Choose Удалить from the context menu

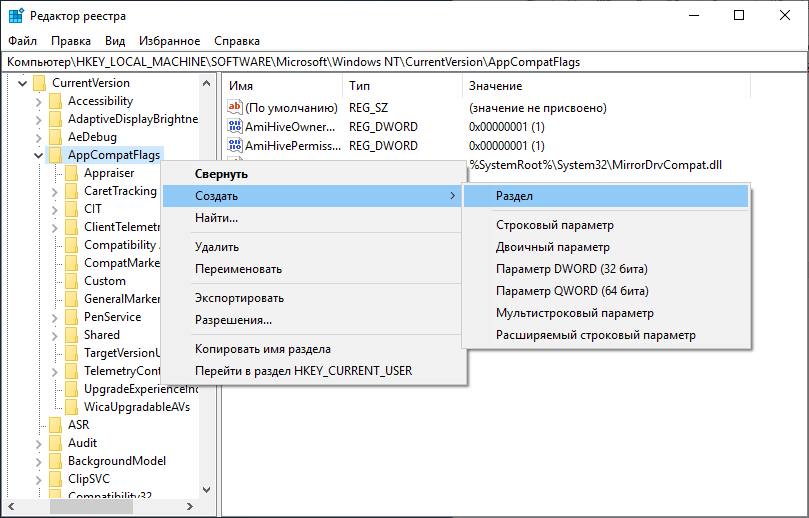pyautogui.click(x=217, y=247)
